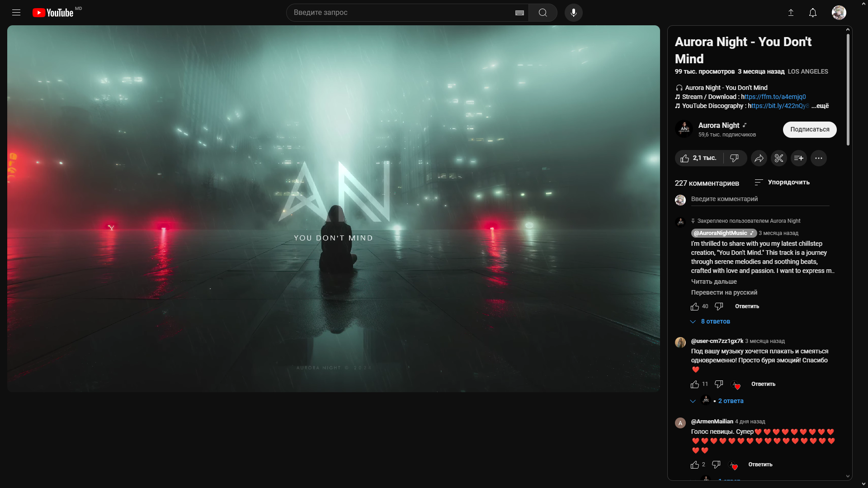This screenshot has width=868, height=488.
Task: Dislike @user-cm7zz1gx7k's comment
Action: pos(719,384)
